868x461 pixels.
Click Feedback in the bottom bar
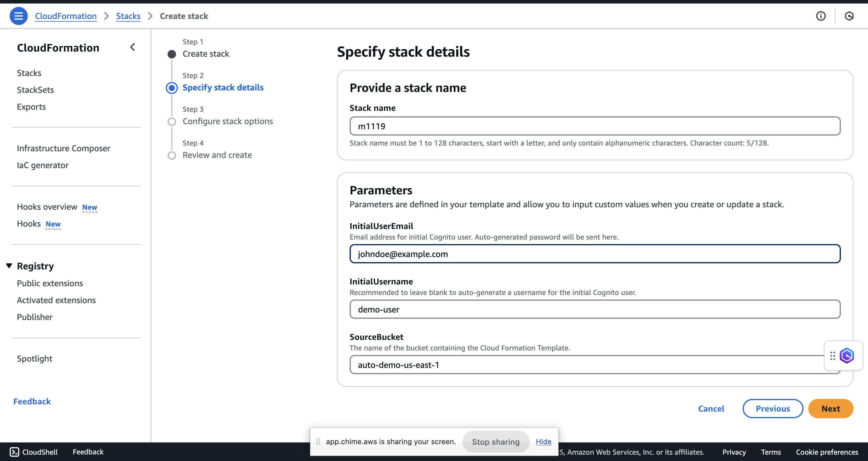tap(88, 452)
